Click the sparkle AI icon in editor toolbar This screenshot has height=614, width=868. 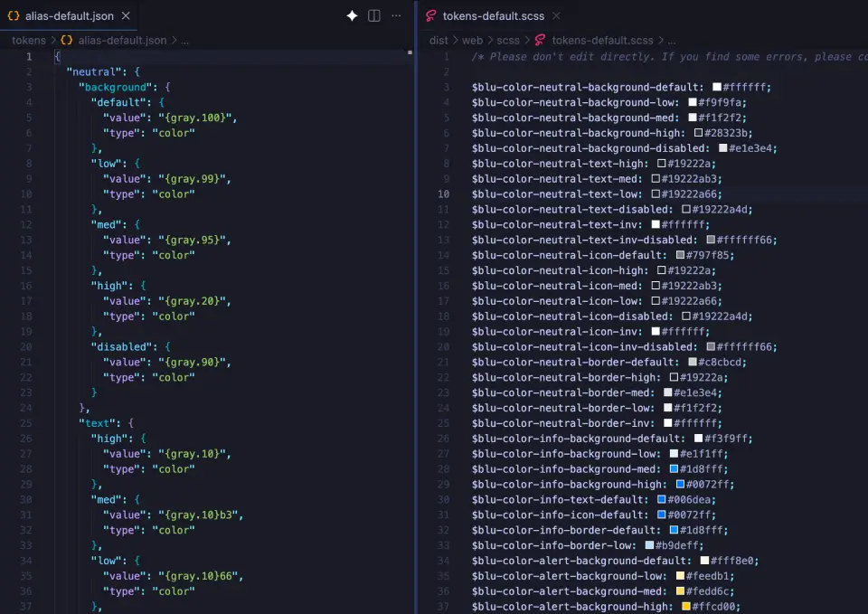(352, 16)
